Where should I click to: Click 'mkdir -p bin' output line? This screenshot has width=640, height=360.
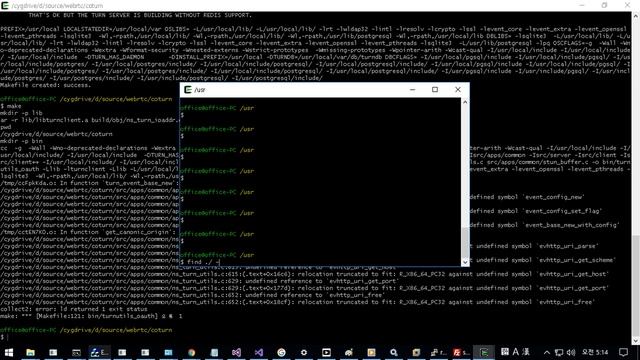21,141
